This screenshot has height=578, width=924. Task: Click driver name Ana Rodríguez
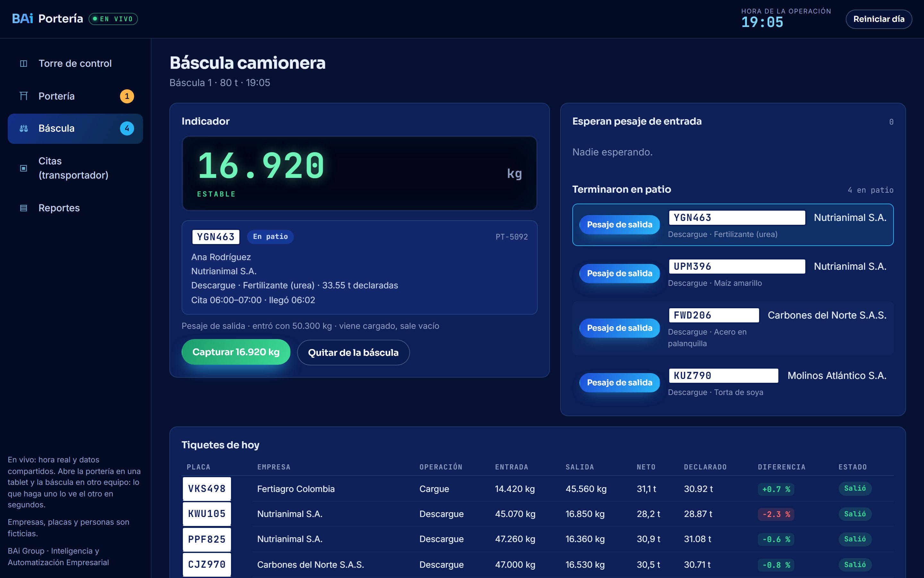pos(221,257)
